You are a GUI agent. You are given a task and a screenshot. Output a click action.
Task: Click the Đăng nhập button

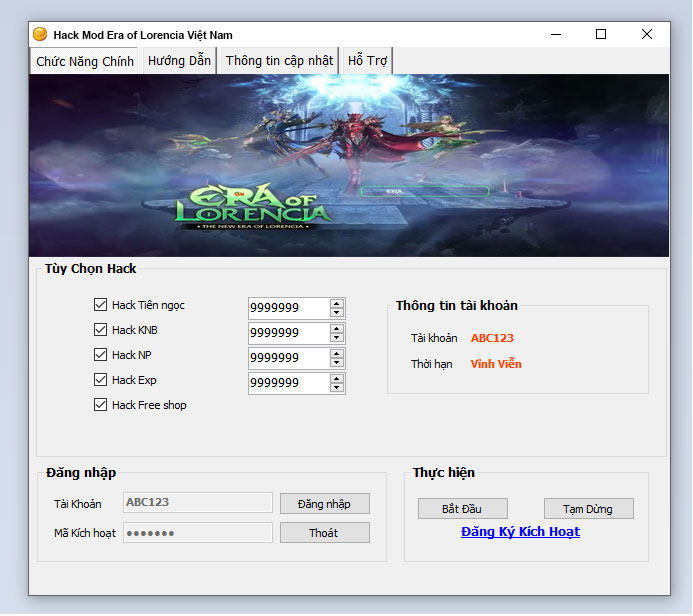[325, 504]
